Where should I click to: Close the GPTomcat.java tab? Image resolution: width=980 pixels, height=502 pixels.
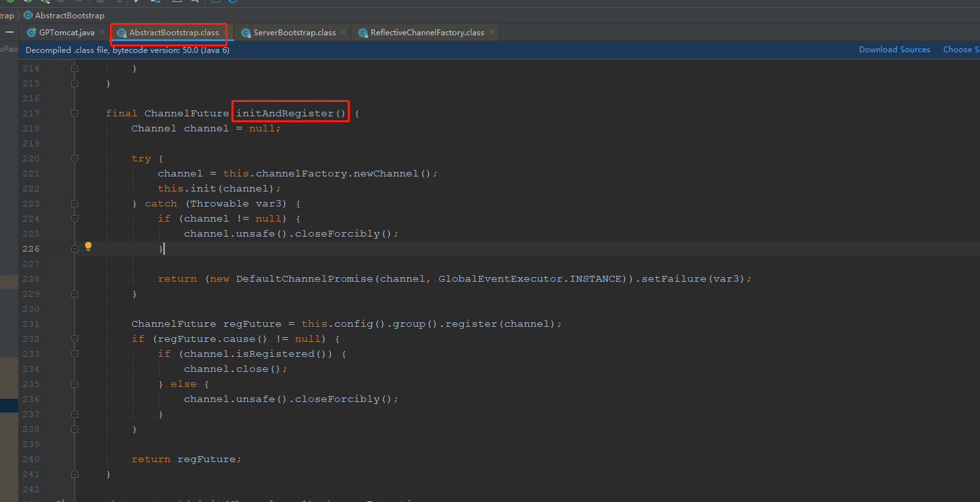coord(101,33)
